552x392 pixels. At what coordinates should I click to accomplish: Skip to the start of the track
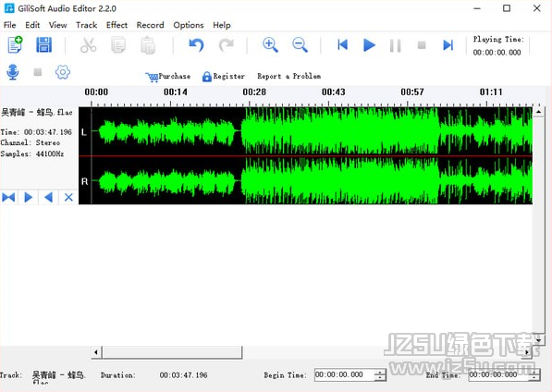(342, 45)
